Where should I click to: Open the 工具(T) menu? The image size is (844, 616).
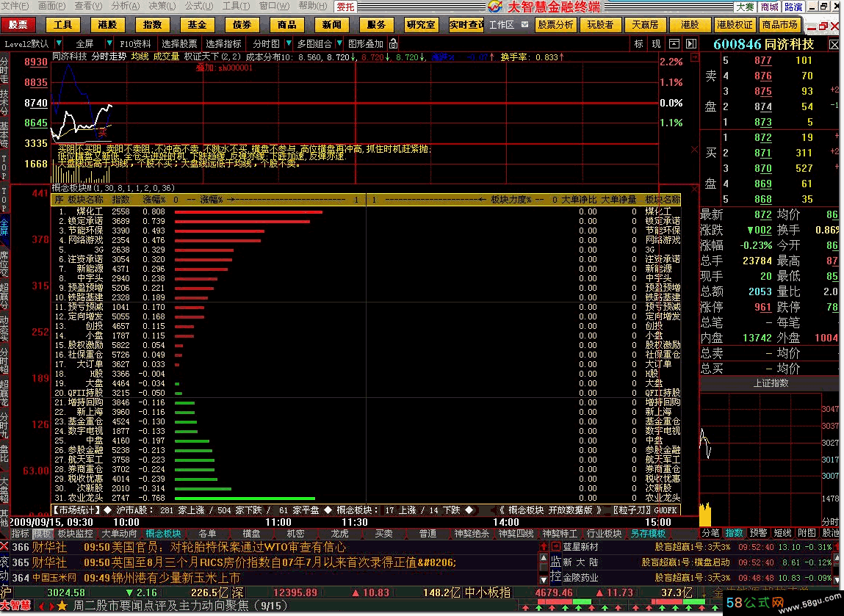tap(236, 6)
